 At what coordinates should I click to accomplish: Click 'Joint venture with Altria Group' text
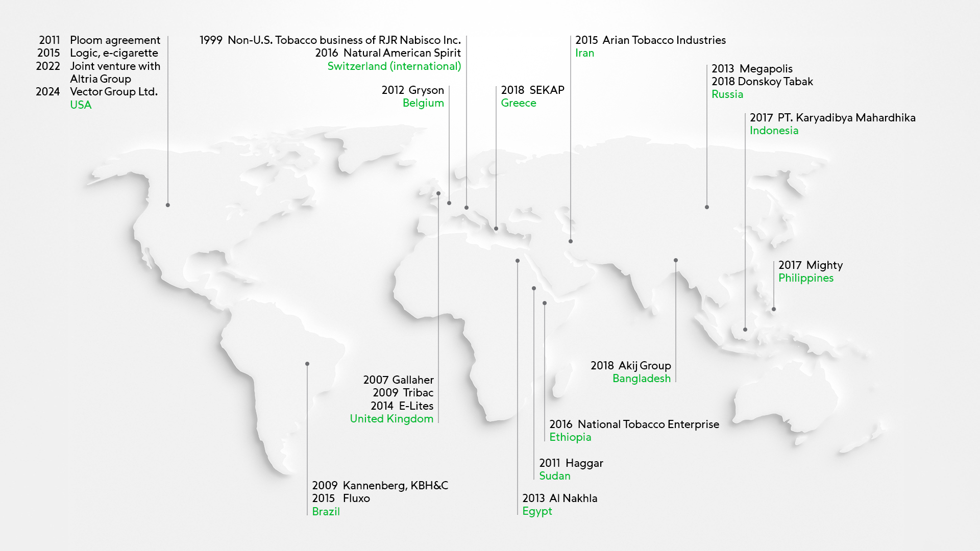(115, 72)
